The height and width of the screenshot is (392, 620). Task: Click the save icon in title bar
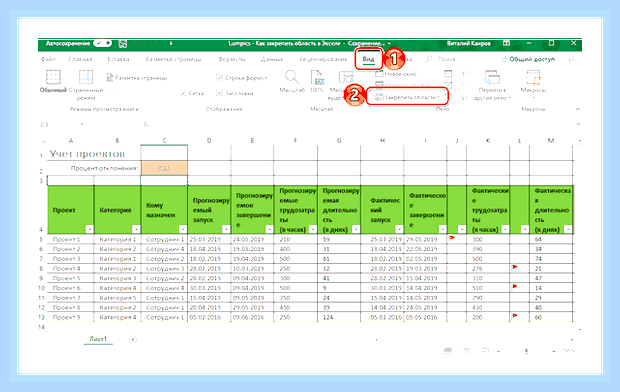point(123,44)
